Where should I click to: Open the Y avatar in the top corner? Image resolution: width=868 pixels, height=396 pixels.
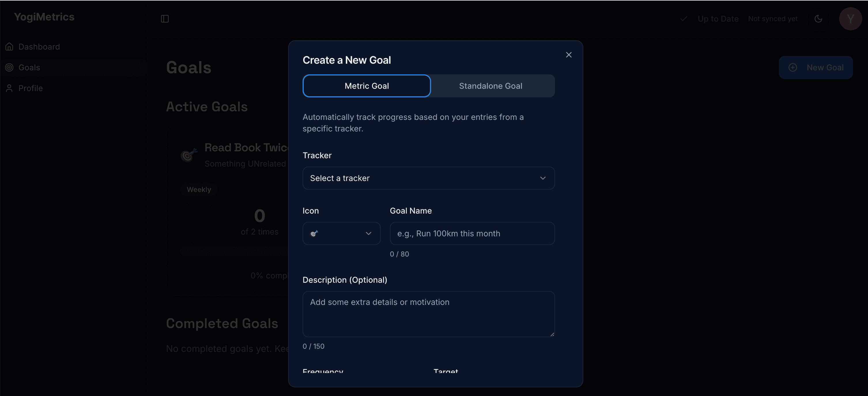tap(850, 19)
